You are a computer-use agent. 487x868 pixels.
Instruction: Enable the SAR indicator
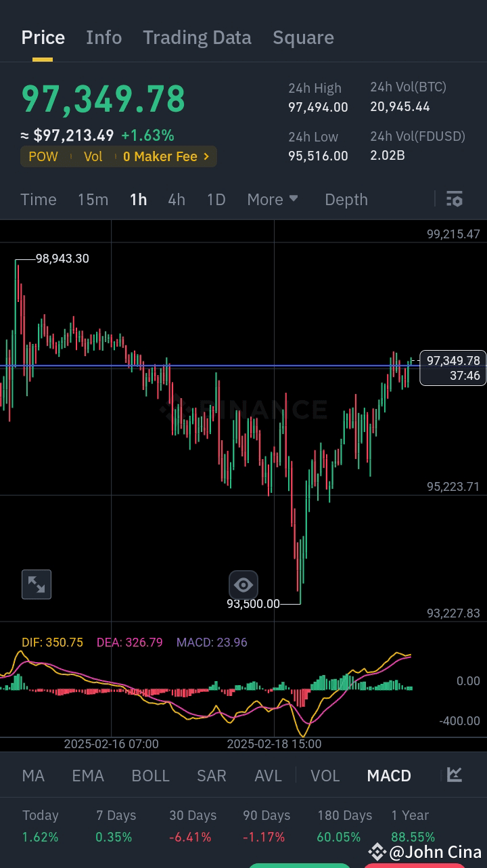click(x=212, y=776)
